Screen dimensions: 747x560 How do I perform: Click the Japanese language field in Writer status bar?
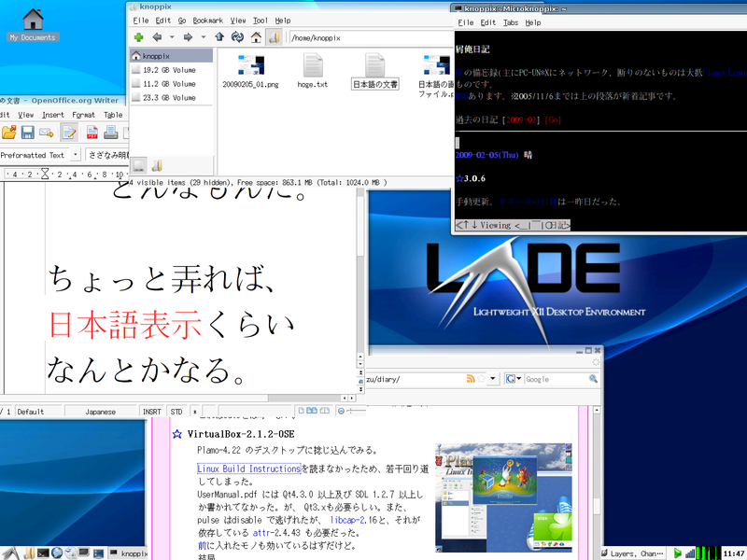point(101,412)
